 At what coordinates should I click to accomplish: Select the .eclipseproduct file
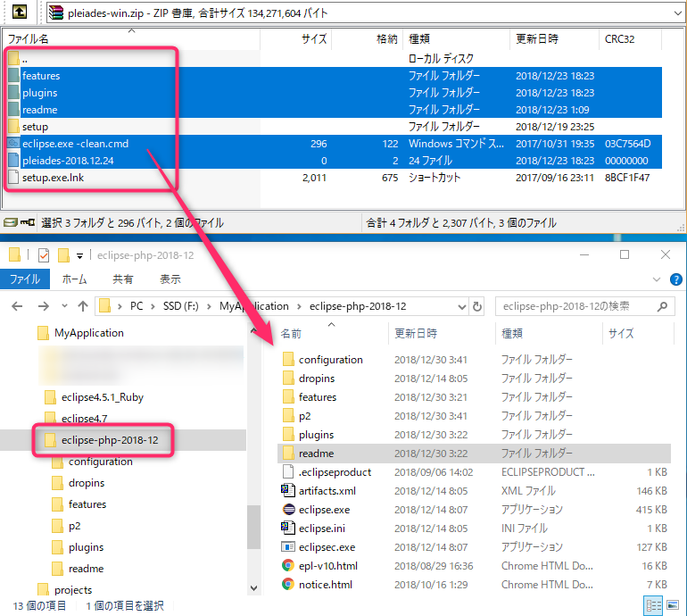click(x=474, y=472)
